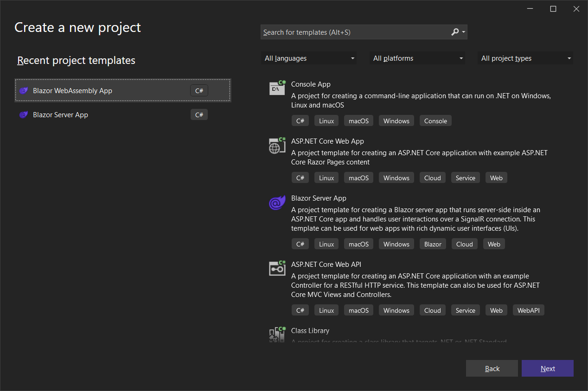This screenshot has height=391, width=588.
Task: Click the macOS tag under ASP.NET Core Web App
Action: (x=358, y=178)
